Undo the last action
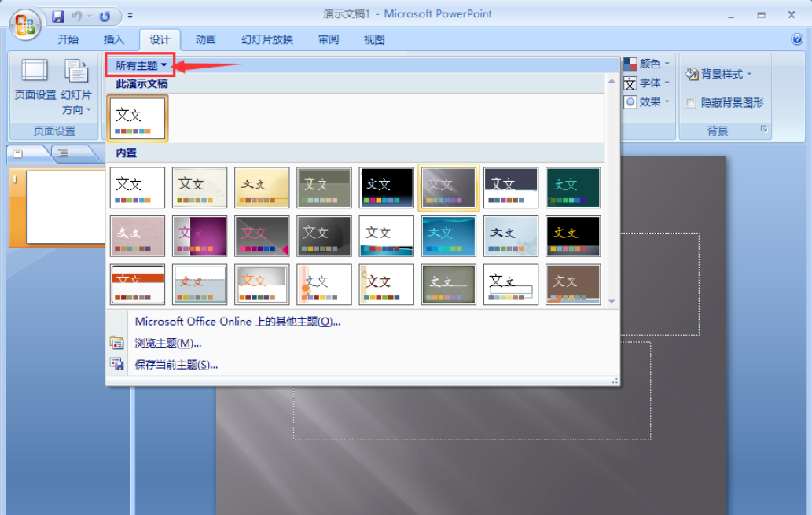This screenshot has height=515, width=812. coord(77,16)
